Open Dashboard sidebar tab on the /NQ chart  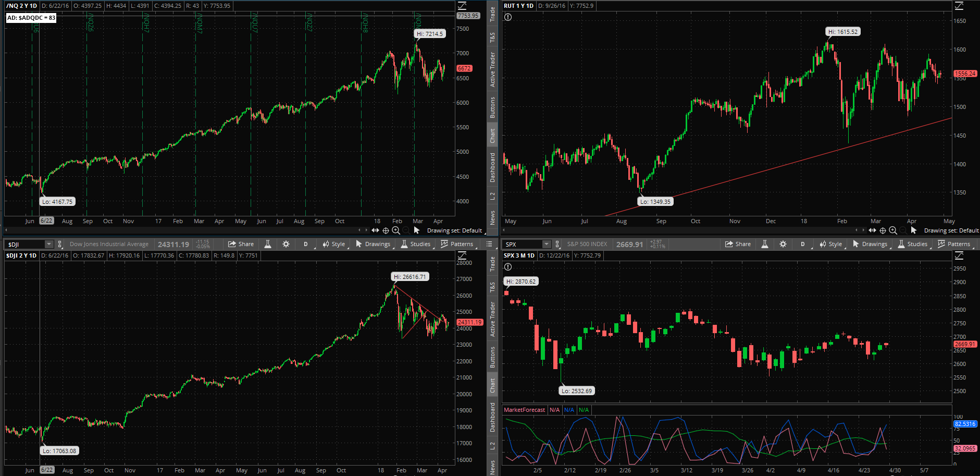492,167
